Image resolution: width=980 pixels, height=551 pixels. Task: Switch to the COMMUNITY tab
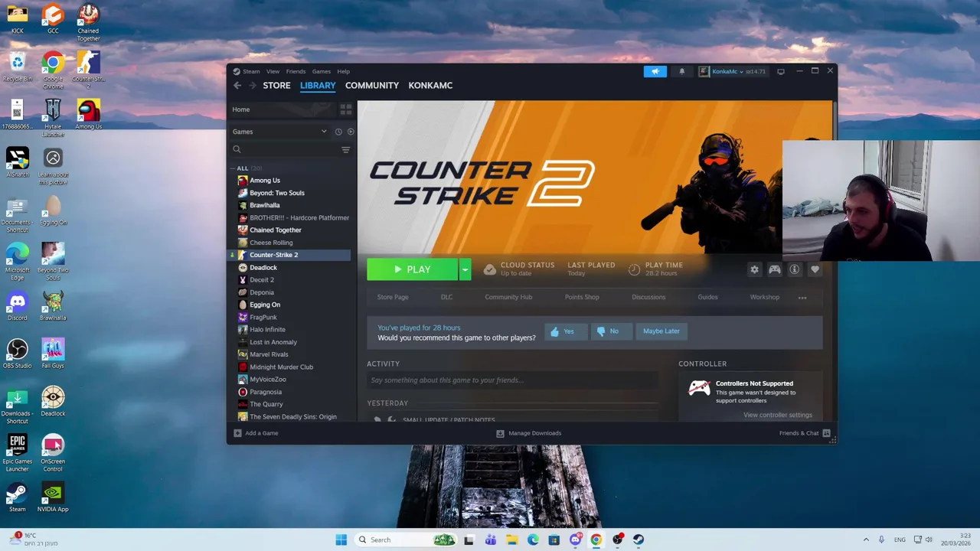coord(372,86)
